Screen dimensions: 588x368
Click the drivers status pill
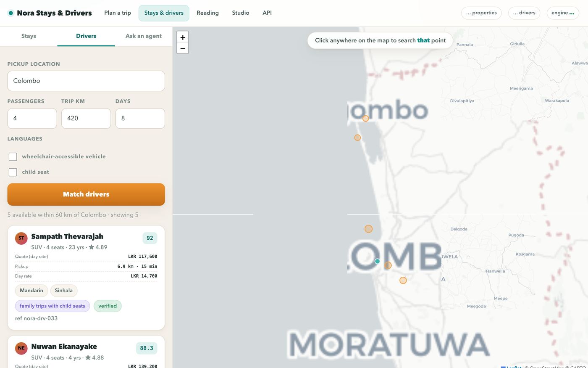[524, 13]
